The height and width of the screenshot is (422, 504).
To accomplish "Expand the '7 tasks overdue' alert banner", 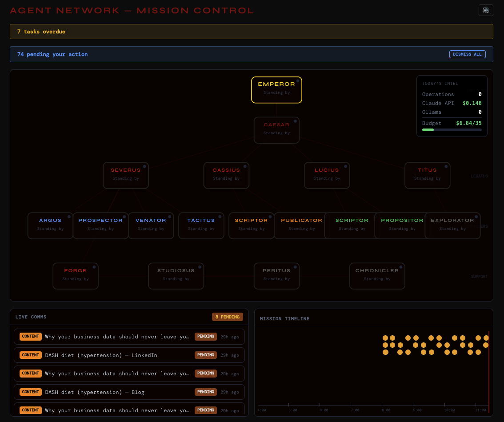I will [x=252, y=32].
